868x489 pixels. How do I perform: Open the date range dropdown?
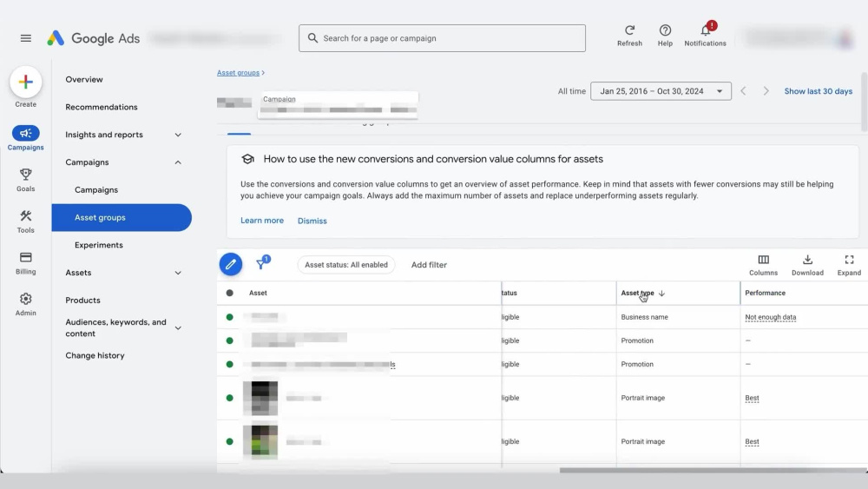click(x=661, y=91)
